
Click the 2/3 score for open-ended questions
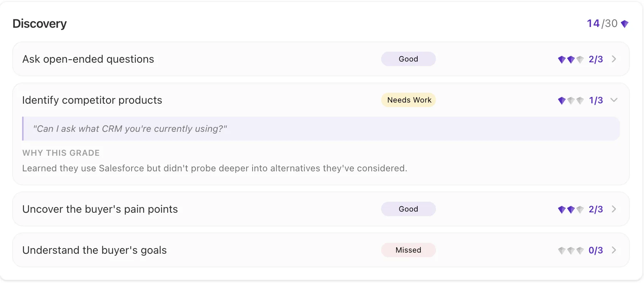coord(596,59)
